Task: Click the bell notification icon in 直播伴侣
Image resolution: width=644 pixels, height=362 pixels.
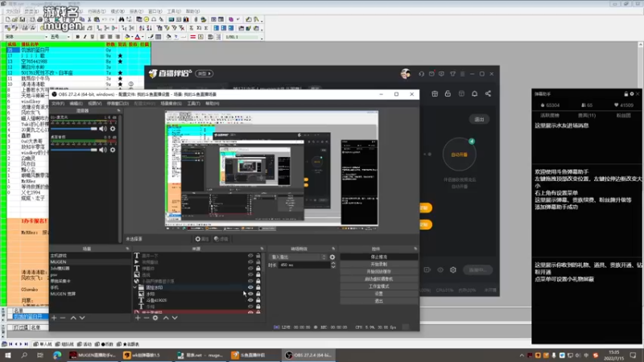Action: 474,93
